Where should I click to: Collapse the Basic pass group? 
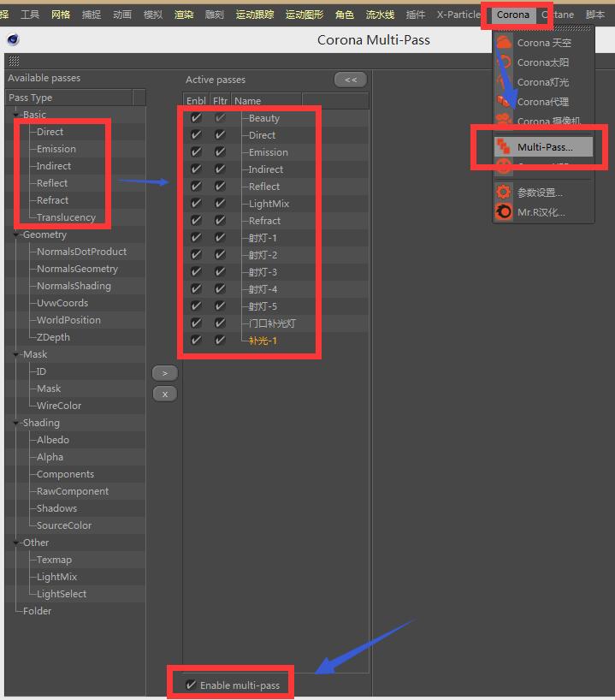16,115
